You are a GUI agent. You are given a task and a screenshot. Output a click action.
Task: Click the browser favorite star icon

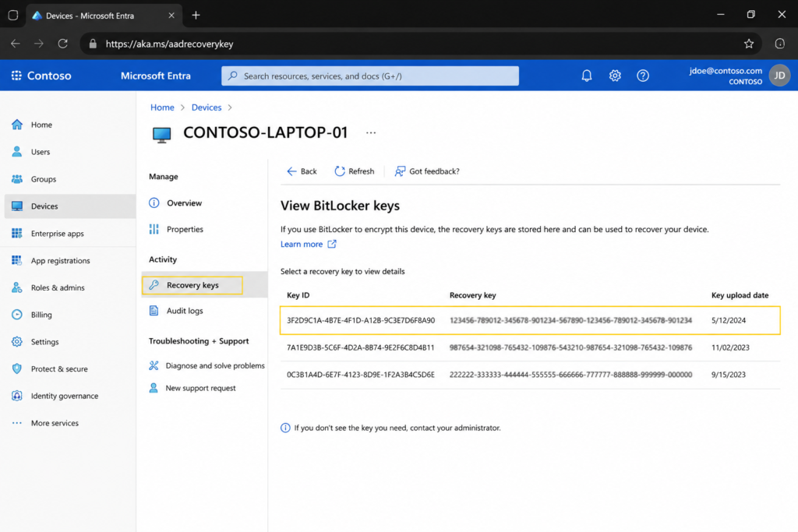pos(749,44)
